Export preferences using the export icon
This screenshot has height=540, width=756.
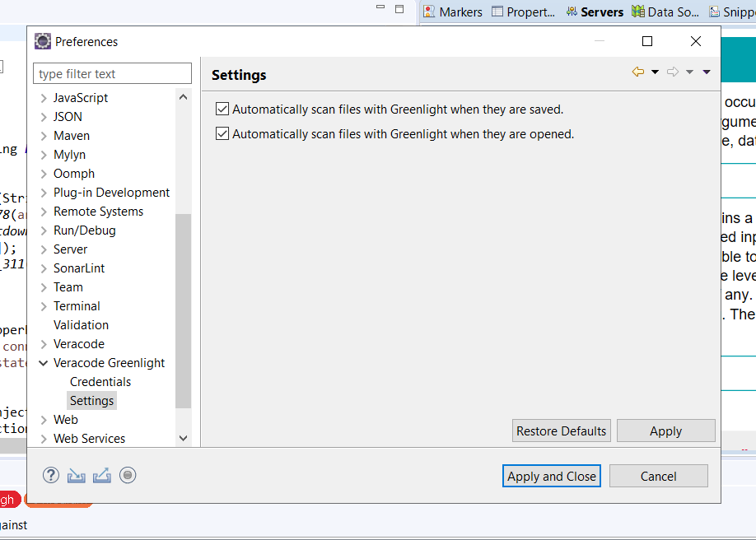point(101,475)
